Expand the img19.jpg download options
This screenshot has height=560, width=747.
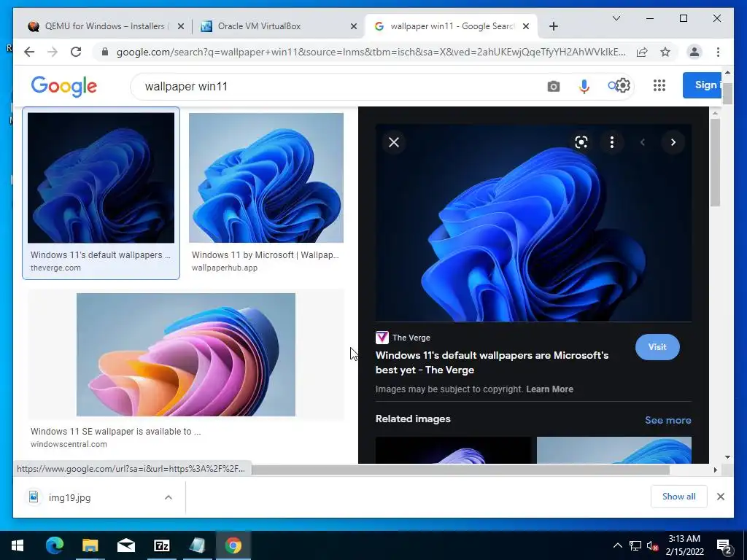click(169, 497)
